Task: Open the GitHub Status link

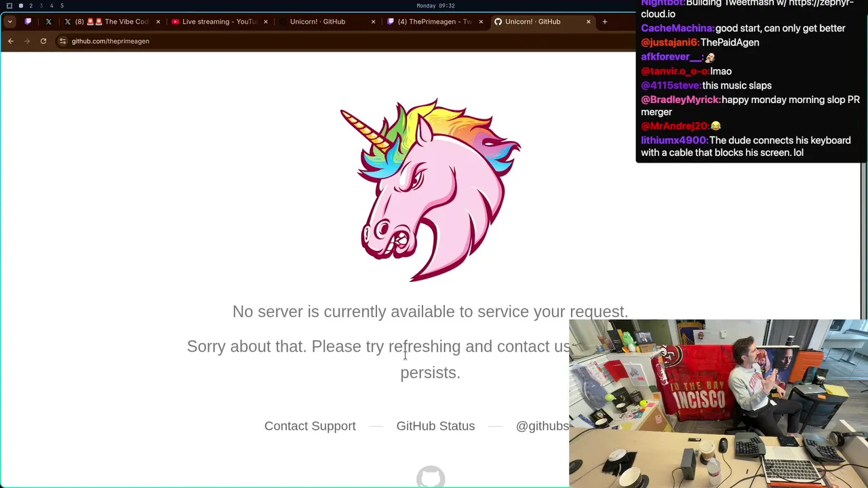Action: [435, 426]
